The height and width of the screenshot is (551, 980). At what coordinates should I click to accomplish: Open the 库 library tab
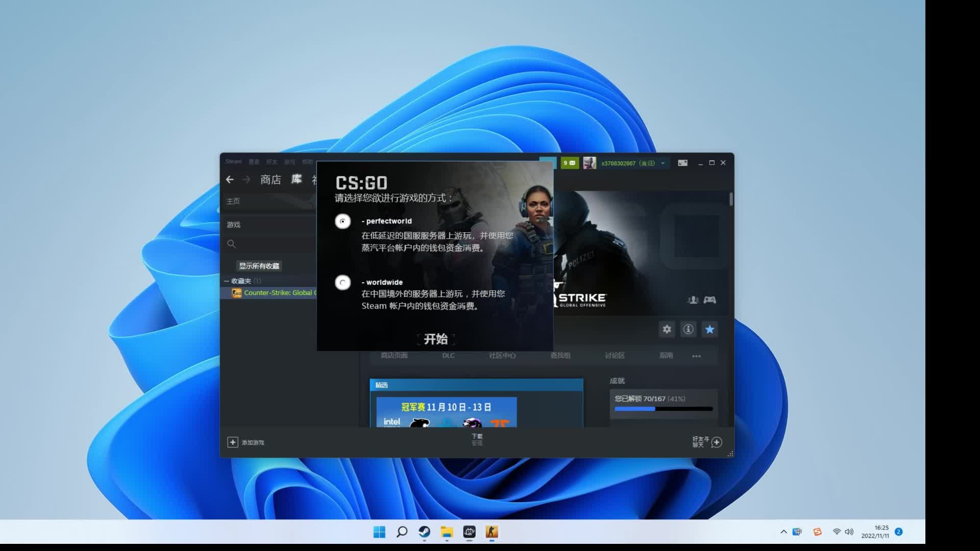(x=297, y=179)
